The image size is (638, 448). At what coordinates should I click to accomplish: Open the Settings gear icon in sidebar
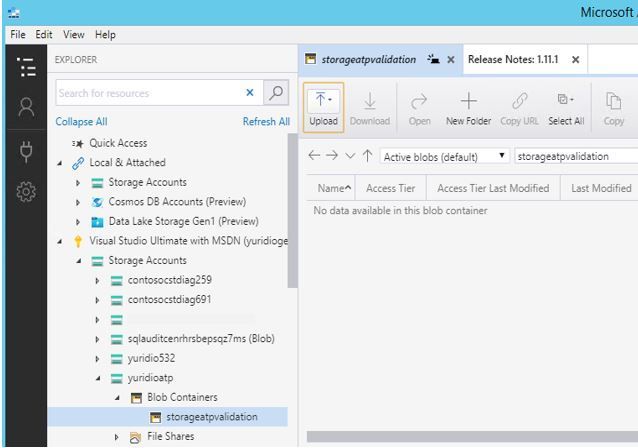(26, 192)
